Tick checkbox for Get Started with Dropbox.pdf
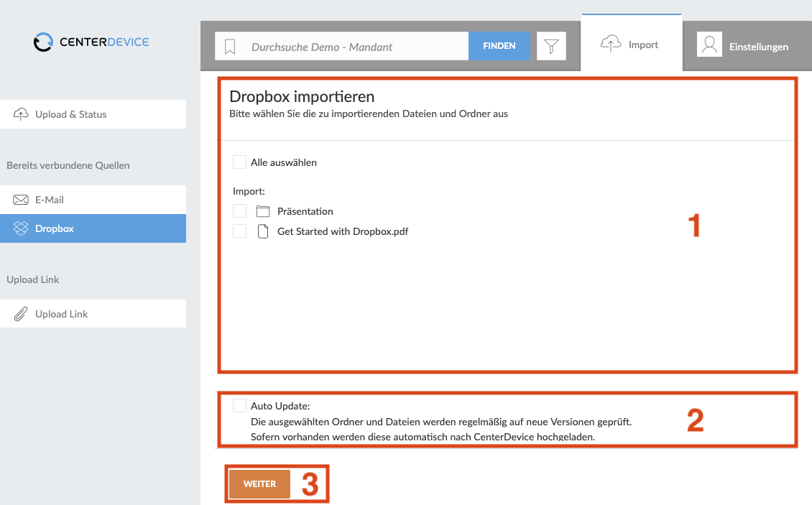812x505 pixels. (x=239, y=231)
